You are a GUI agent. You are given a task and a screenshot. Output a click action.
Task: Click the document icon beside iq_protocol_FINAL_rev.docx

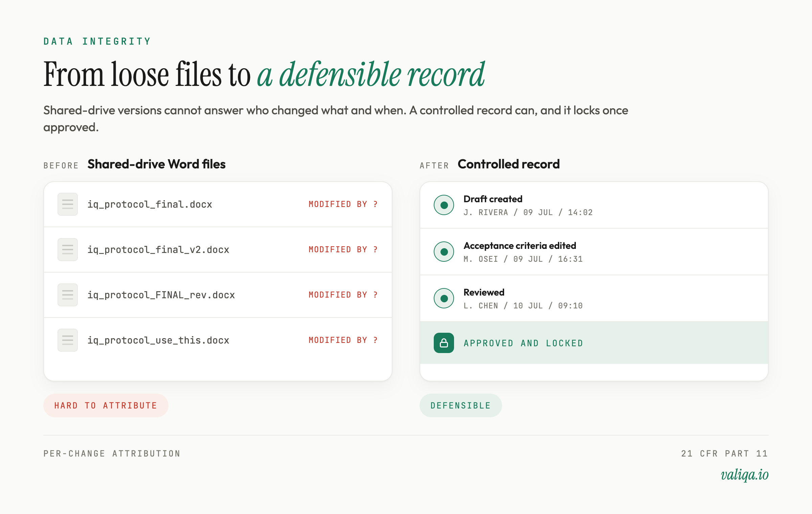(x=68, y=295)
